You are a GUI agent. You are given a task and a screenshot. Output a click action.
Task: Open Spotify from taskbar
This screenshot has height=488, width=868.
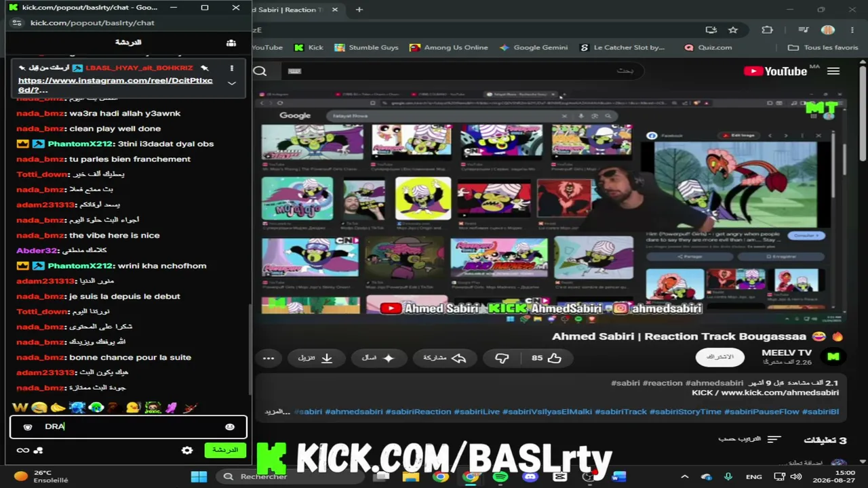click(500, 476)
